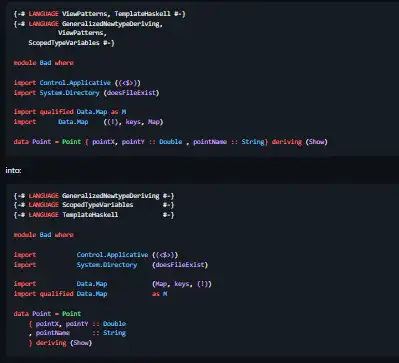Click 'pointX, pointY :: Double ,' in first block
This screenshot has width=399, height=363.
[141, 142]
